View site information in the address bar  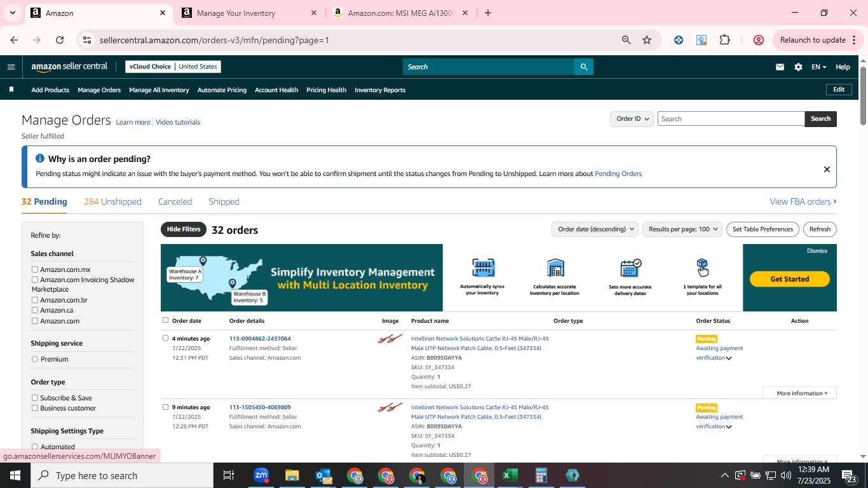point(87,40)
